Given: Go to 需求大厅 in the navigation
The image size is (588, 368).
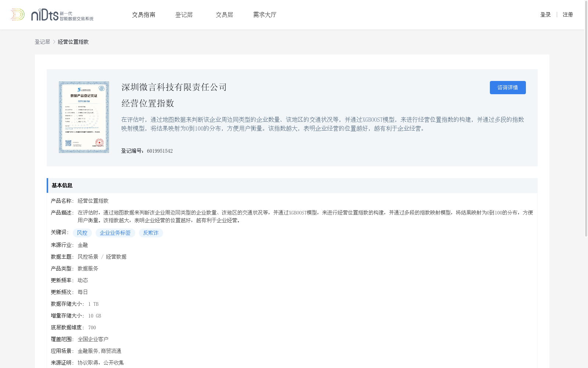Looking at the screenshot, I should coord(265,15).
